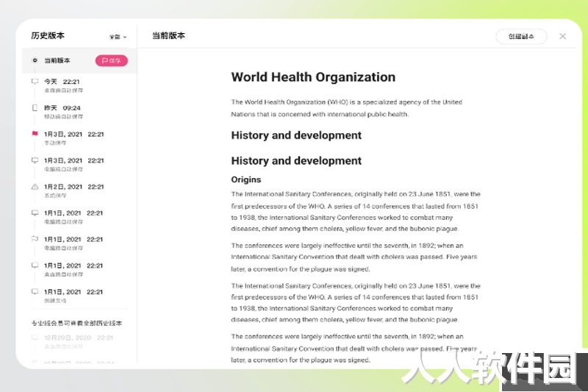Click the 当前版本 header in preview pane
588x392 pixels.
[x=168, y=35]
